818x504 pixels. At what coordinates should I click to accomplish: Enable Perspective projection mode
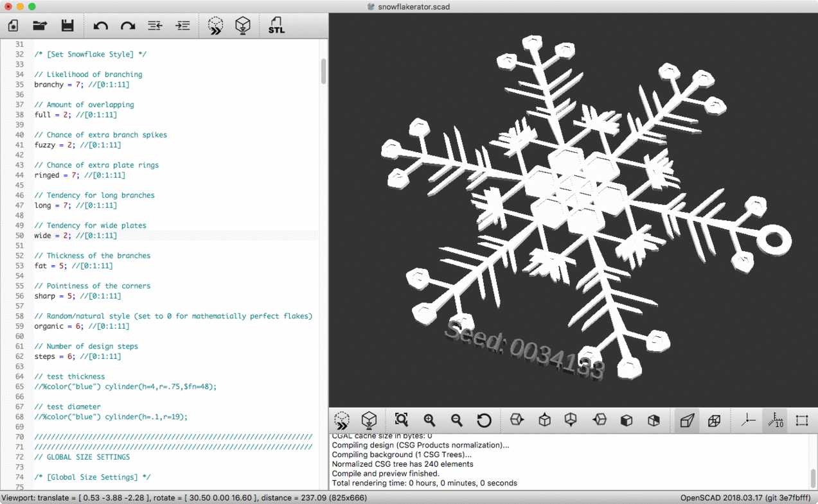[687, 421]
